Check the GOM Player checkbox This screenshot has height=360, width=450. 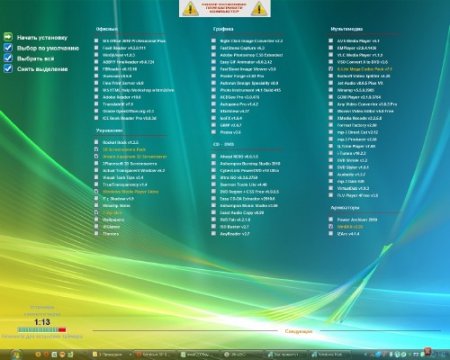[x=331, y=97]
